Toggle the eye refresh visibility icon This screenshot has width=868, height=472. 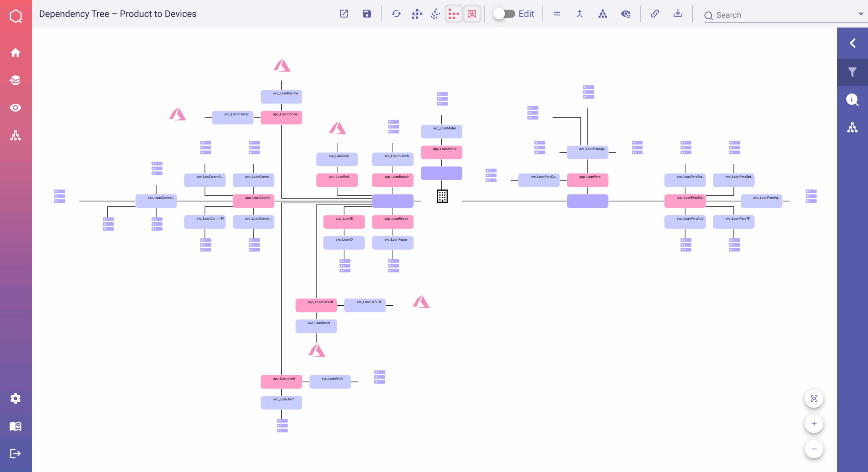pos(626,14)
